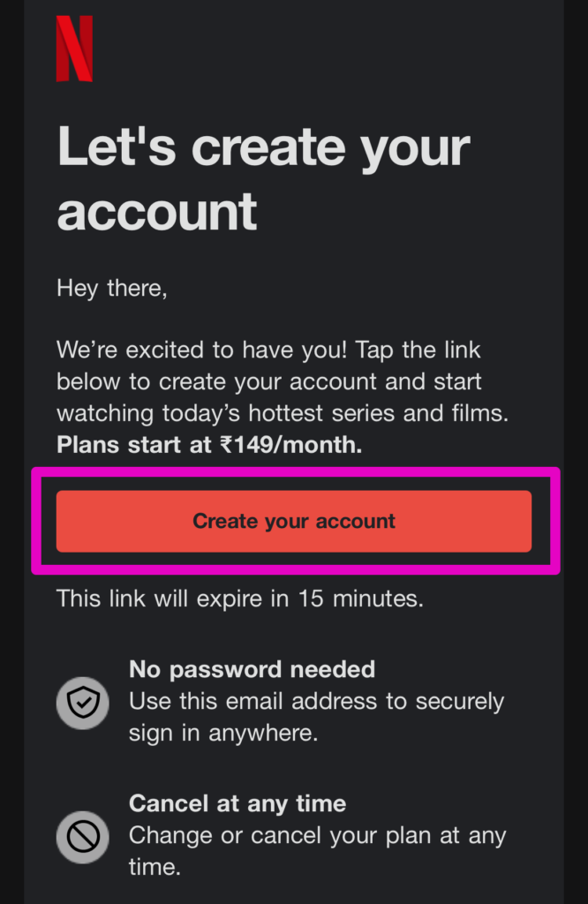The height and width of the screenshot is (904, 588).
Task: Click the "Let's create your account" heading
Action: coord(263,180)
